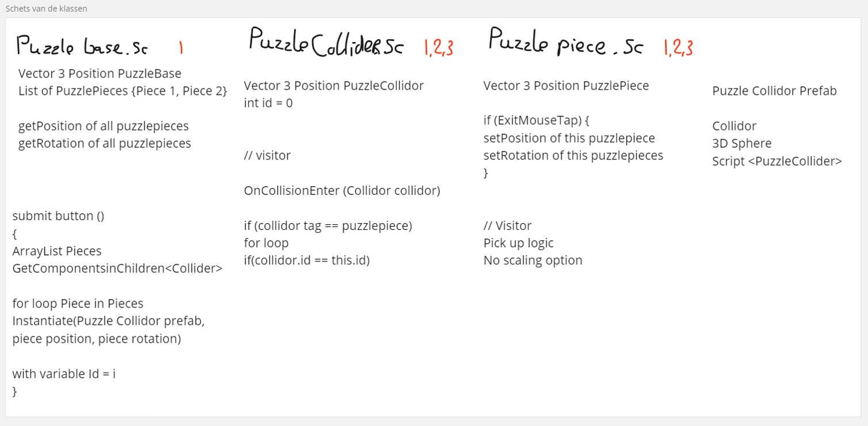Image resolution: width=868 pixels, height=426 pixels.
Task: Click the "OnCollisionEnter (Collidor collidor)" line
Action: pos(342,191)
